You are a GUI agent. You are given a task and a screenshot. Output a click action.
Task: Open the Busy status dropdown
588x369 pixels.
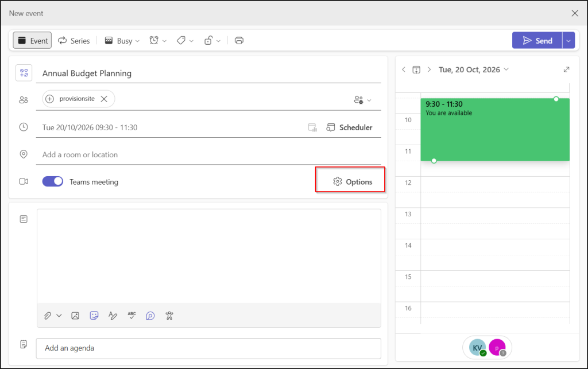122,41
